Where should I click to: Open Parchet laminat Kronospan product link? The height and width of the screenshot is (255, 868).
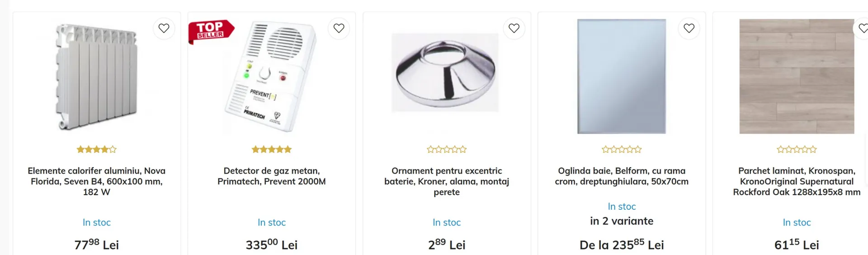click(797, 181)
